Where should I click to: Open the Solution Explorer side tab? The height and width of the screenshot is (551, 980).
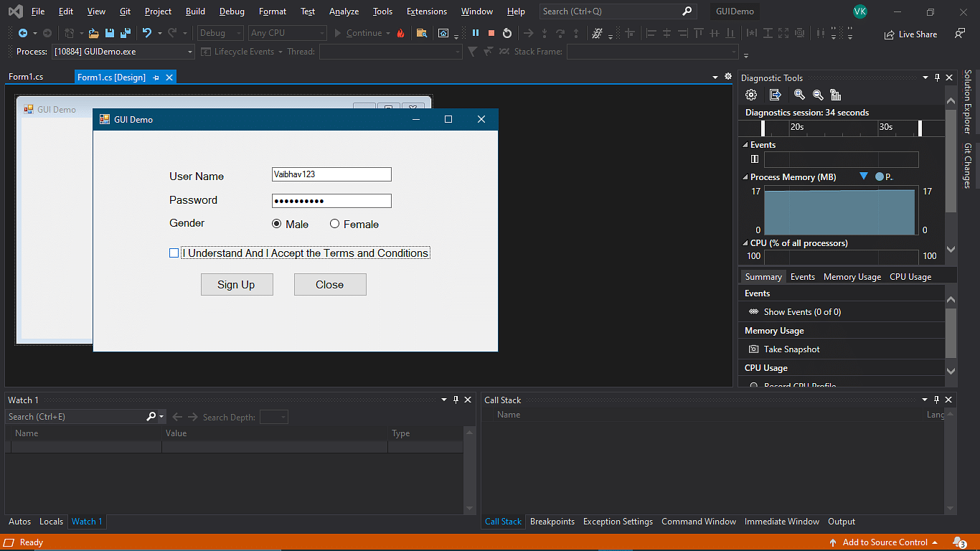967,103
